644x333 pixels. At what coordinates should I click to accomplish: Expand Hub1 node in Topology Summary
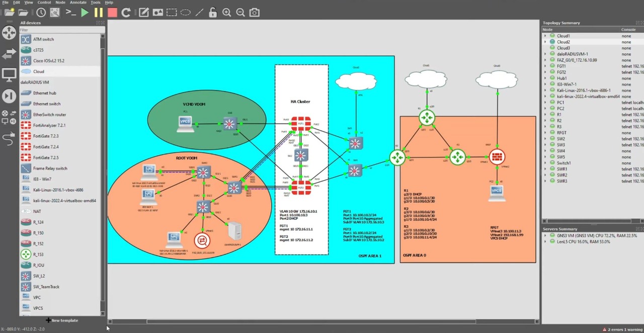pos(545,78)
